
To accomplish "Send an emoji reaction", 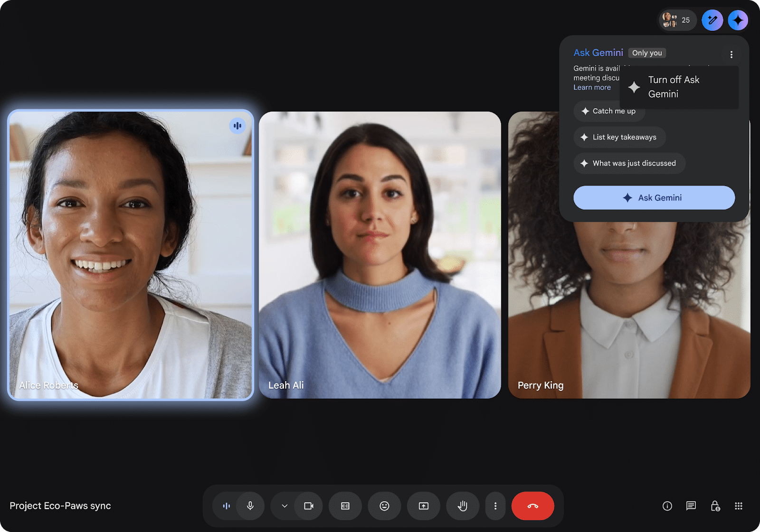I will [x=384, y=506].
